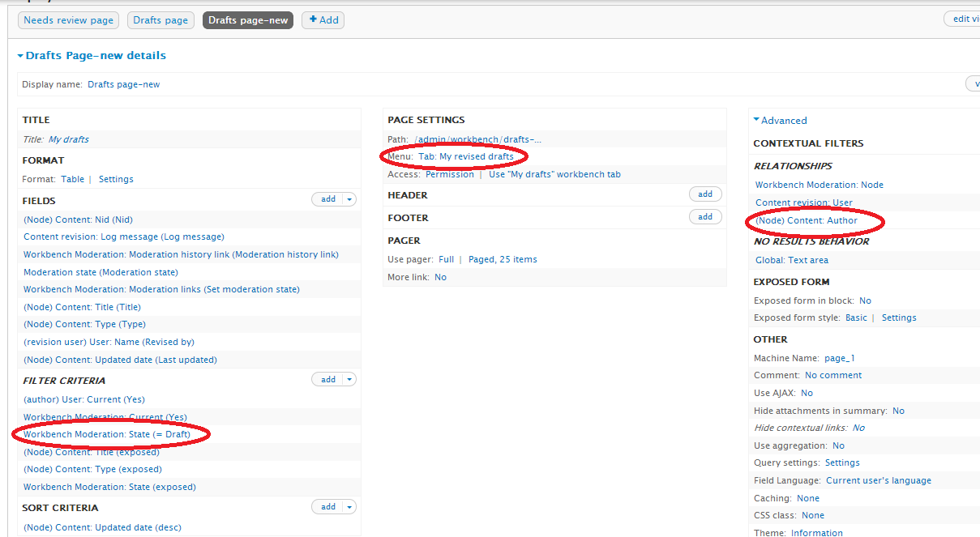
Task: Edit the machine name page_1
Action: coord(839,358)
